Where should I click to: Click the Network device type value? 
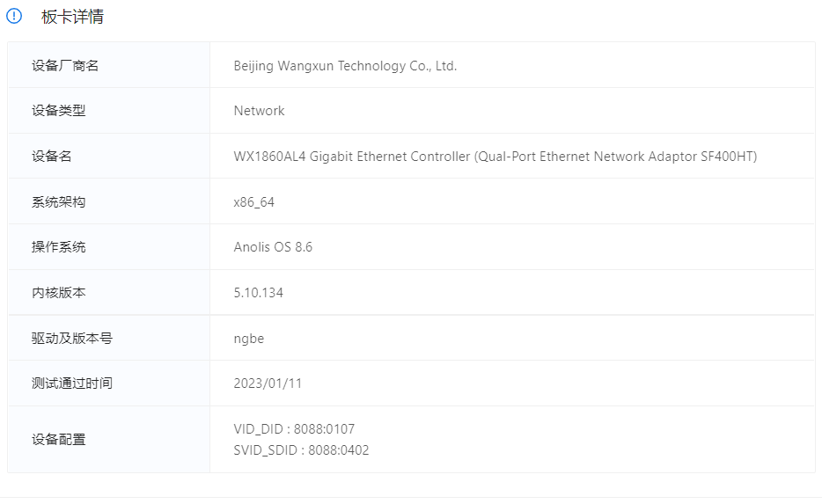(x=259, y=111)
